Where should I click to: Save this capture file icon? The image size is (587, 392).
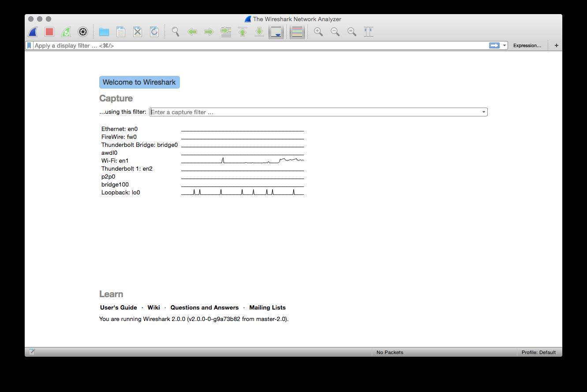(x=121, y=32)
